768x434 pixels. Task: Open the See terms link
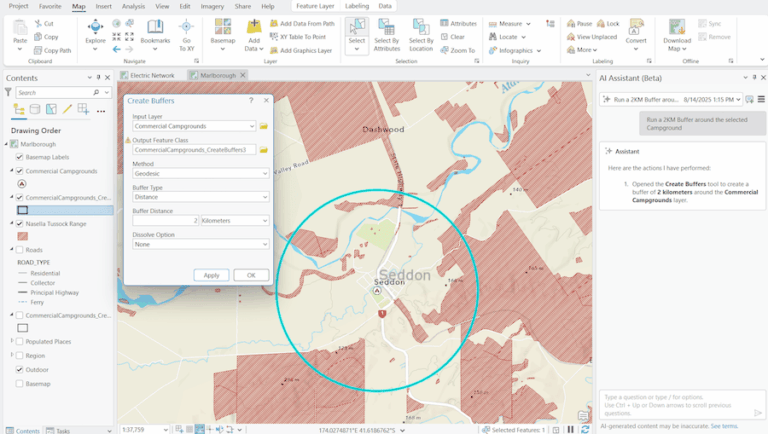click(724, 426)
